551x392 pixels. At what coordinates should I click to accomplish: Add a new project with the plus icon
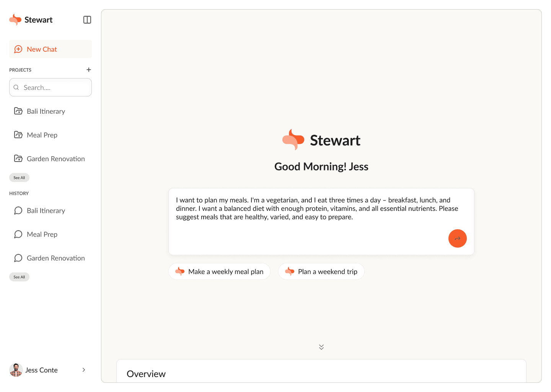(x=89, y=70)
